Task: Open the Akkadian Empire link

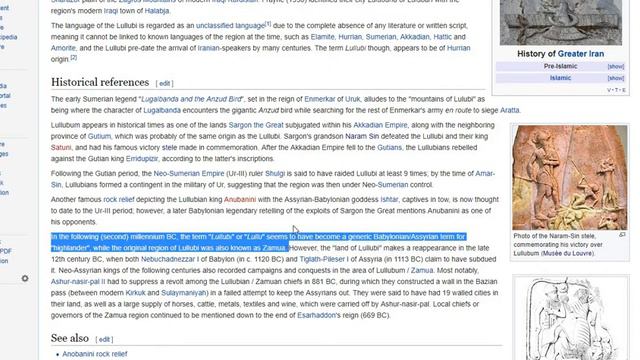Action: [x=380, y=125]
